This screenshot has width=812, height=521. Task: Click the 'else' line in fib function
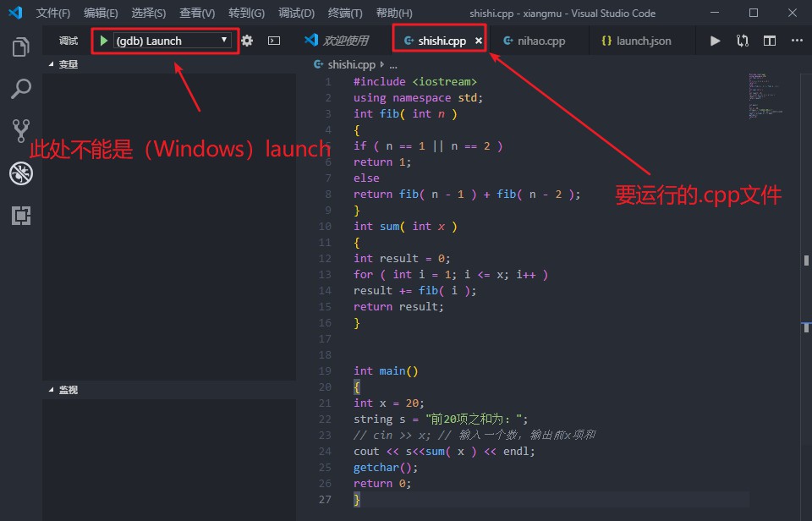point(366,178)
